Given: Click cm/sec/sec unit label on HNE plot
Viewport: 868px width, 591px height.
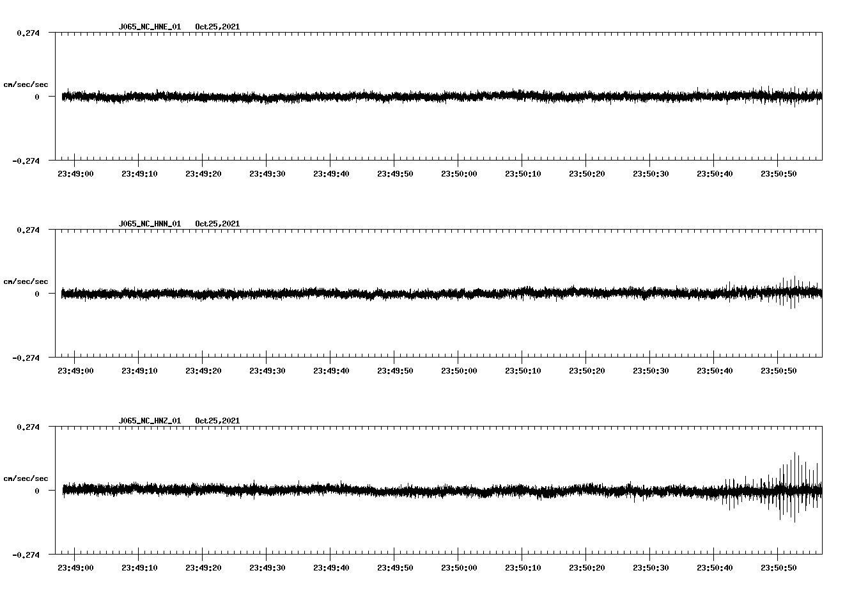Looking at the screenshot, I should click(x=26, y=84).
